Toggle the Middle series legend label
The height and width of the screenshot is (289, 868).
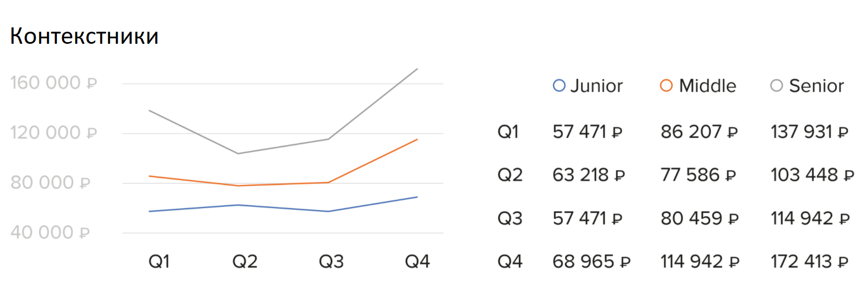(x=707, y=86)
